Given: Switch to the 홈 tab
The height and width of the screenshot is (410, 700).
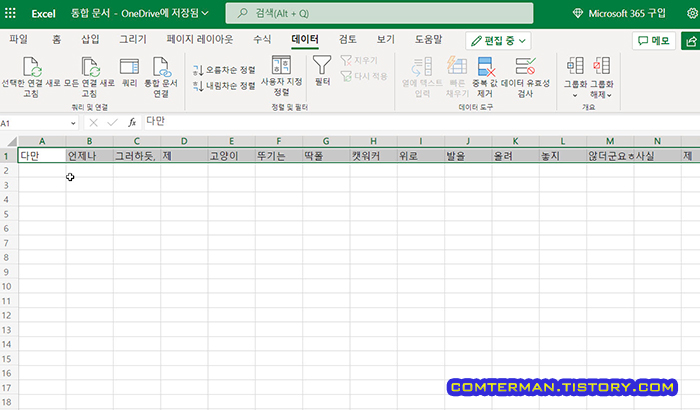Looking at the screenshot, I should click(x=56, y=39).
